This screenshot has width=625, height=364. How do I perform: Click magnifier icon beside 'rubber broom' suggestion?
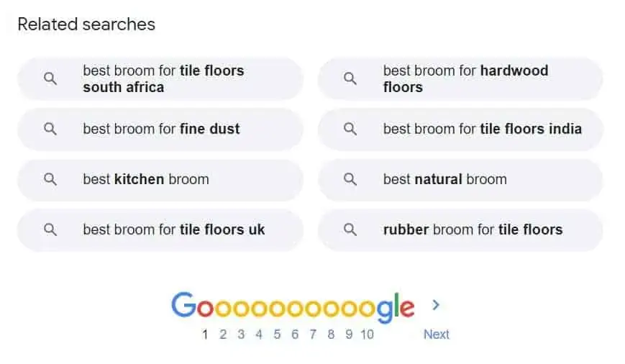(350, 230)
